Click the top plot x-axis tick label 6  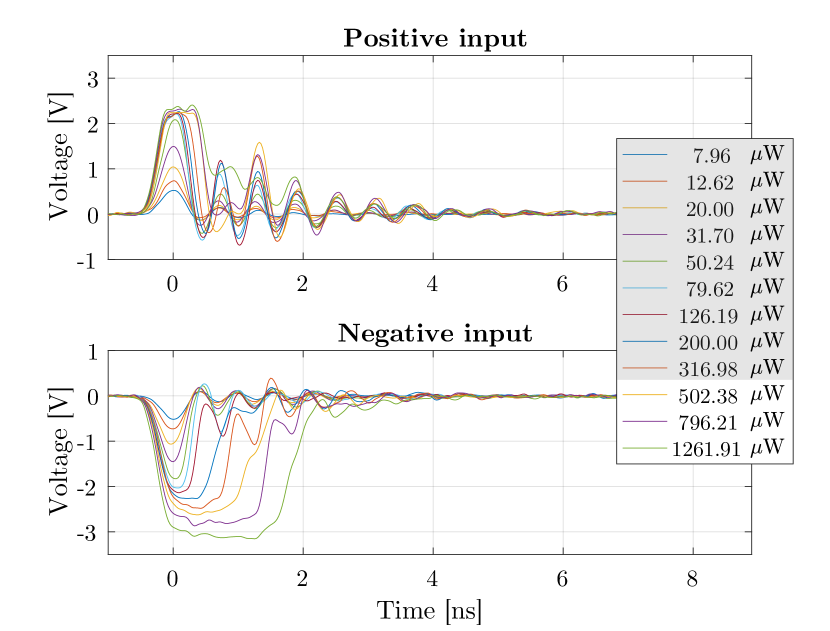coord(562,284)
